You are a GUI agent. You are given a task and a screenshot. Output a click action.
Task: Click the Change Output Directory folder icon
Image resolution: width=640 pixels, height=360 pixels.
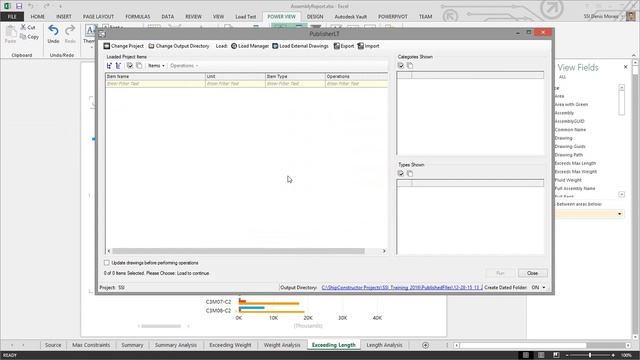pyautogui.click(x=151, y=46)
